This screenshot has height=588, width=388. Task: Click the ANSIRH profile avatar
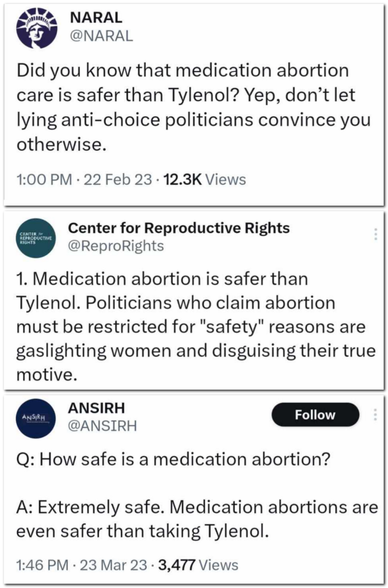[x=36, y=418]
